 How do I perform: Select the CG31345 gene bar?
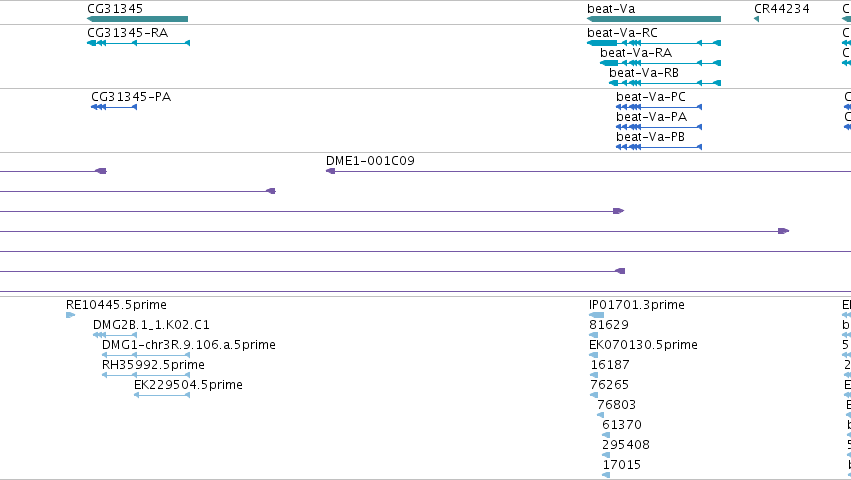[137, 19]
